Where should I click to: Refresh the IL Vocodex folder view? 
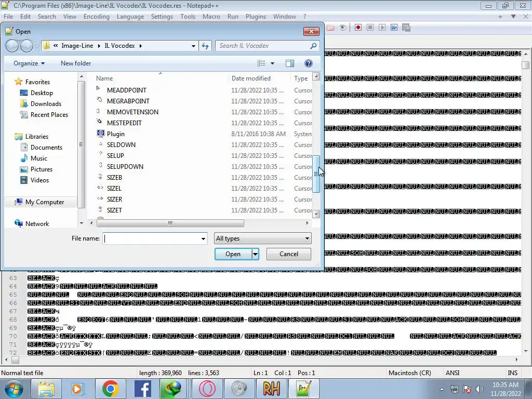point(205,46)
